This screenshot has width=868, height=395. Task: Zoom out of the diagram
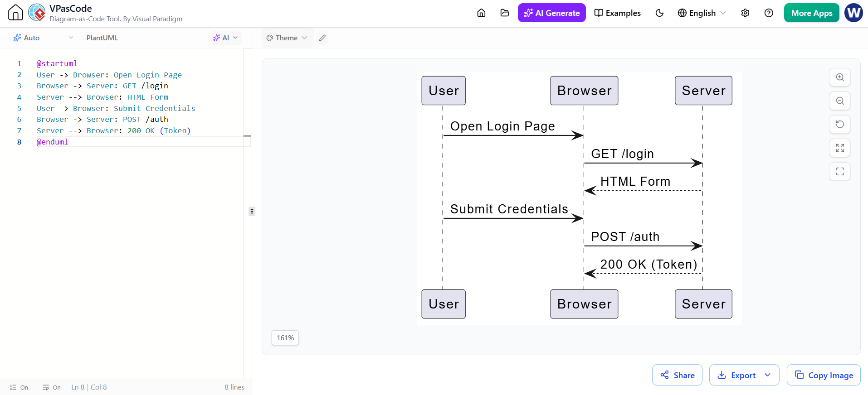[x=840, y=101]
